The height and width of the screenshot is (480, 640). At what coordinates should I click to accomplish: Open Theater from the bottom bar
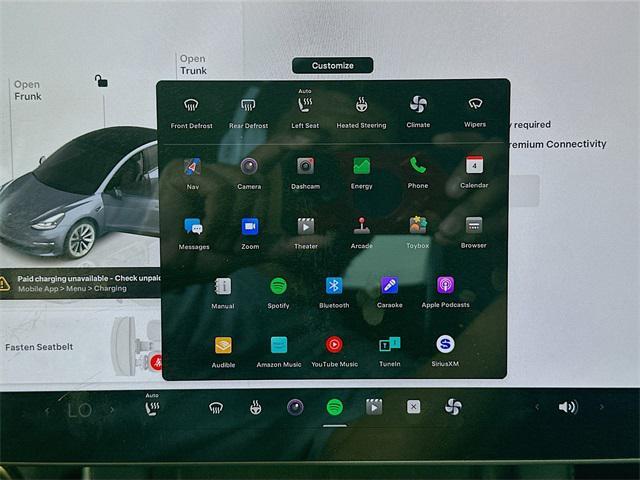coord(374,407)
